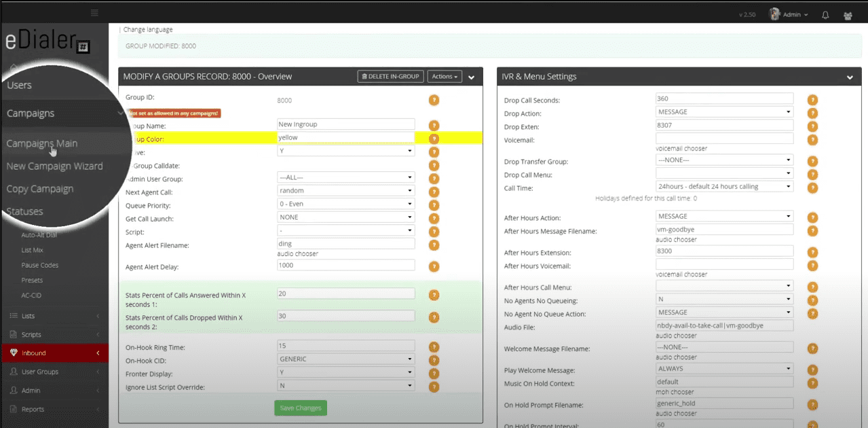
Task: Show help for Group Name field
Action: (x=434, y=125)
